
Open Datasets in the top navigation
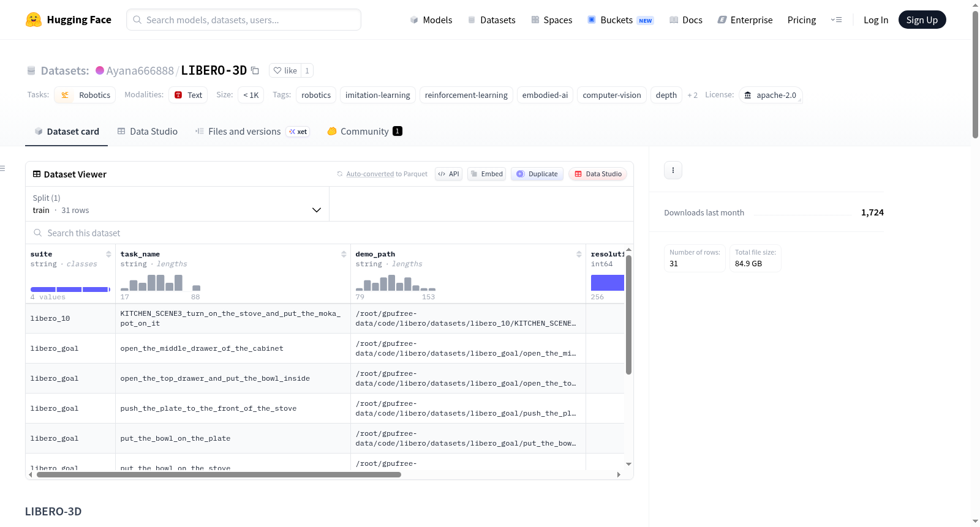pos(491,20)
